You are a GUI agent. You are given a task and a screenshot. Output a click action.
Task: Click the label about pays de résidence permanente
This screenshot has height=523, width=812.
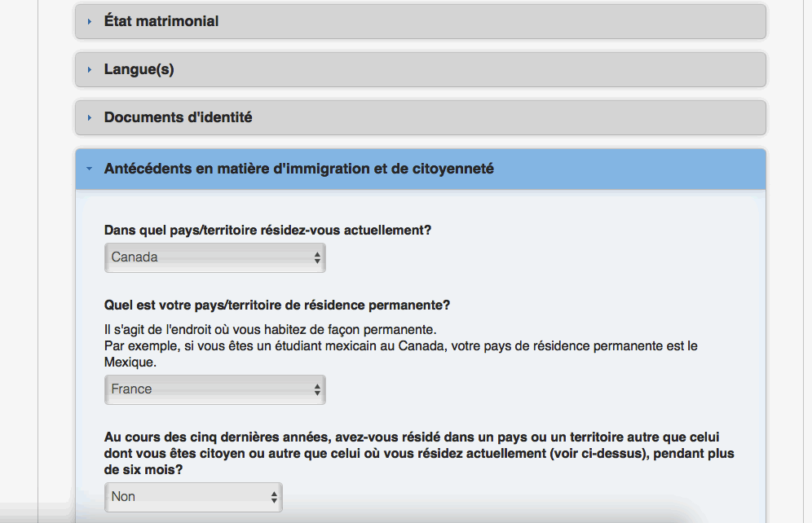[x=277, y=305]
